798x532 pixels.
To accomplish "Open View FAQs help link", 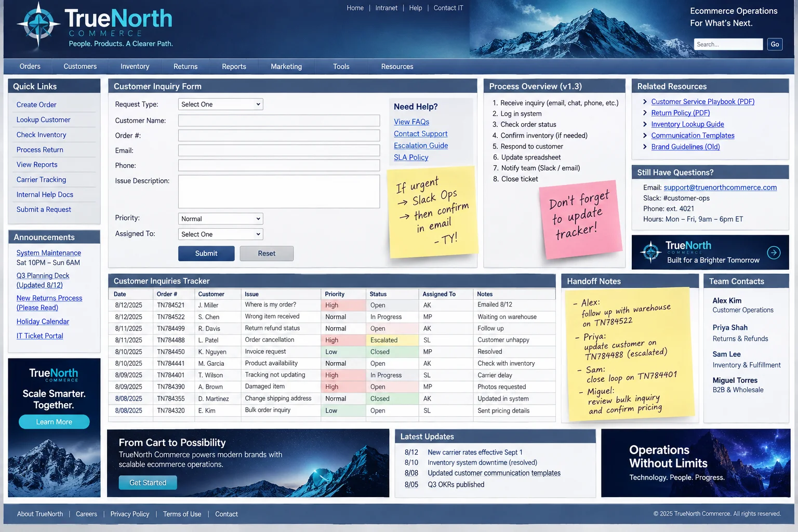I will pyautogui.click(x=411, y=122).
